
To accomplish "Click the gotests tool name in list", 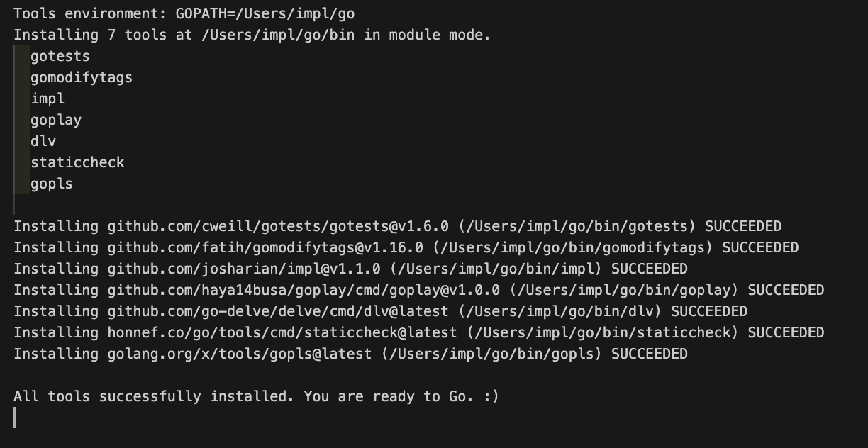I will (x=60, y=56).
